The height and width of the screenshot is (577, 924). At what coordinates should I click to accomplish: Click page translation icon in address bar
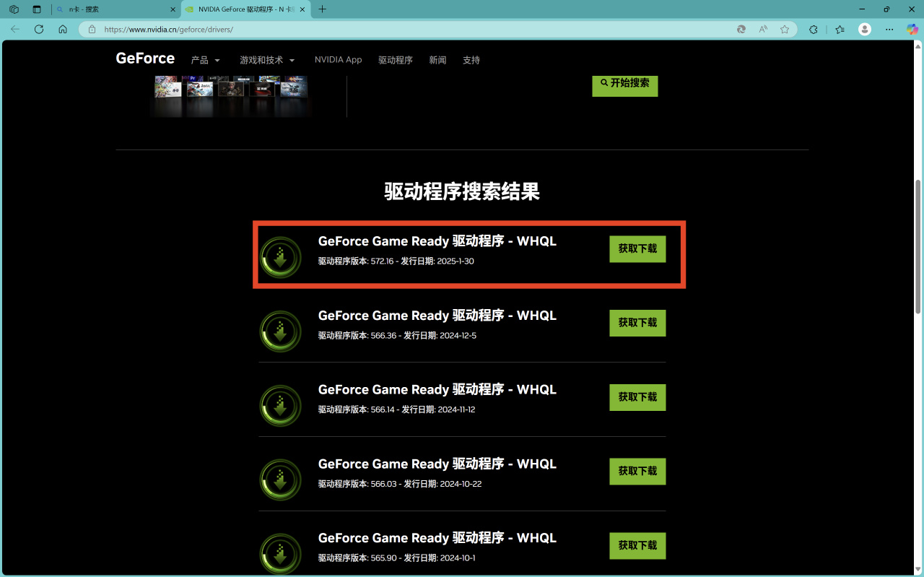click(741, 30)
